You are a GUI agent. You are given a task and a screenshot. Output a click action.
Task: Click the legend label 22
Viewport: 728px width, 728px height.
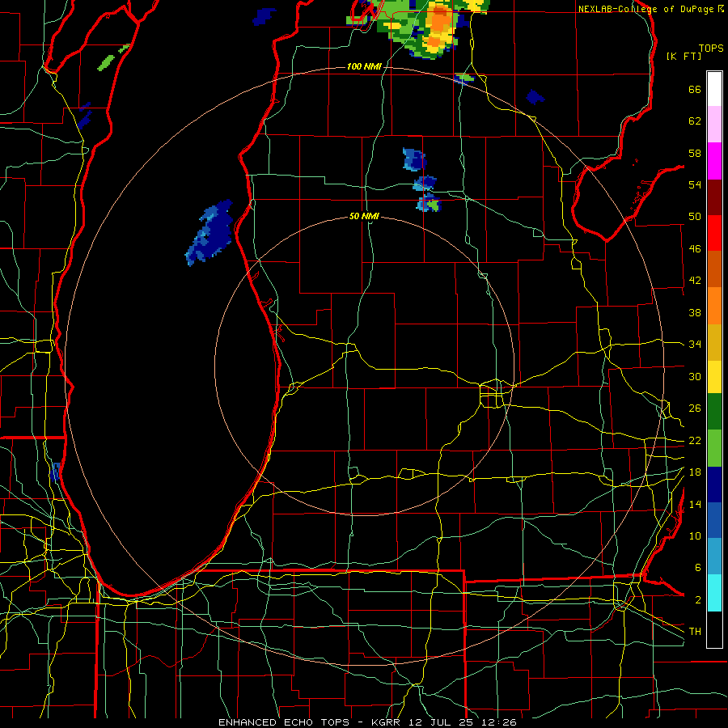[x=695, y=440]
